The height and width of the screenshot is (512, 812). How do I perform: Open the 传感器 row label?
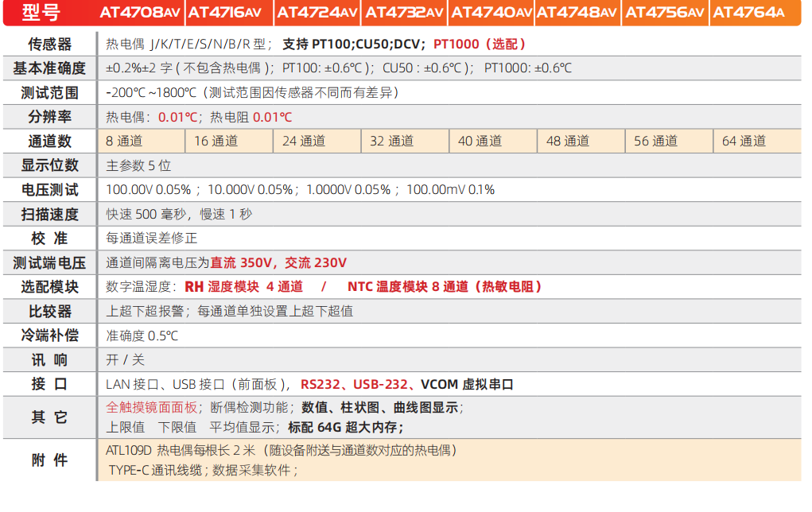(49, 44)
